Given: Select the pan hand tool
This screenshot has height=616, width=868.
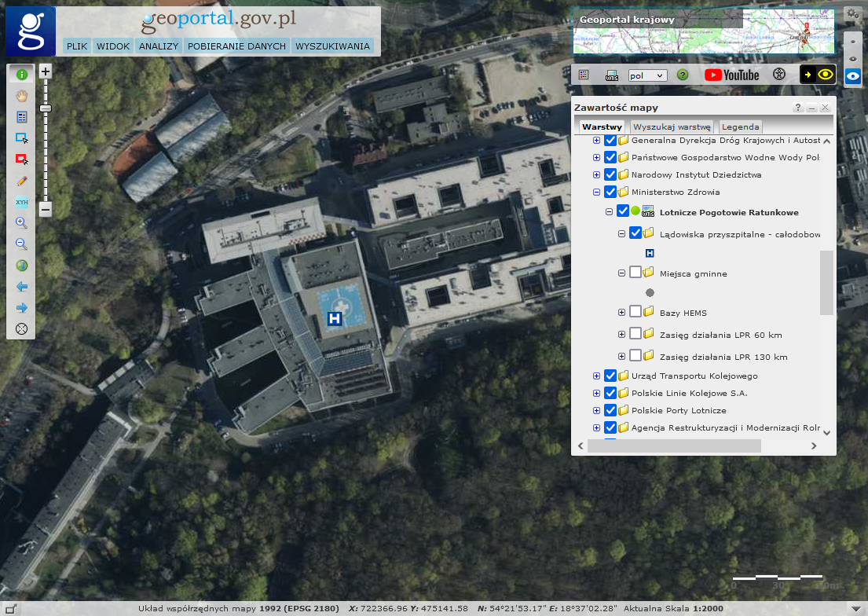Looking at the screenshot, I should tap(21, 96).
